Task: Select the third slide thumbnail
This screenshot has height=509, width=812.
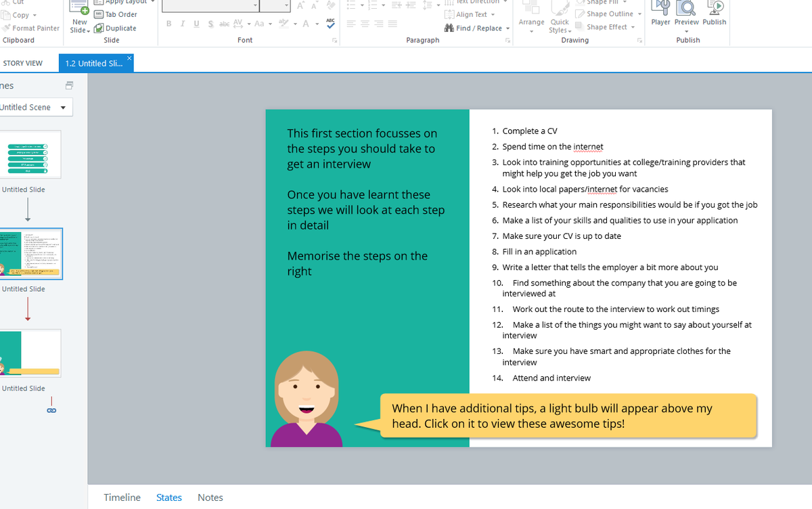Action: [x=30, y=353]
